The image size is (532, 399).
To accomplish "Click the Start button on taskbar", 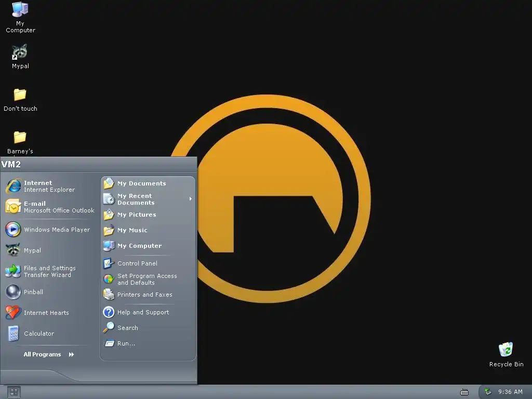I will [x=14, y=393].
